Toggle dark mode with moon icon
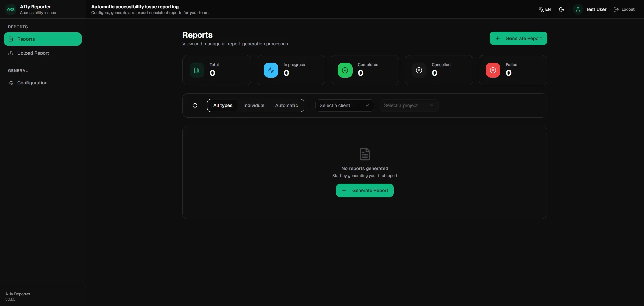 561,9
